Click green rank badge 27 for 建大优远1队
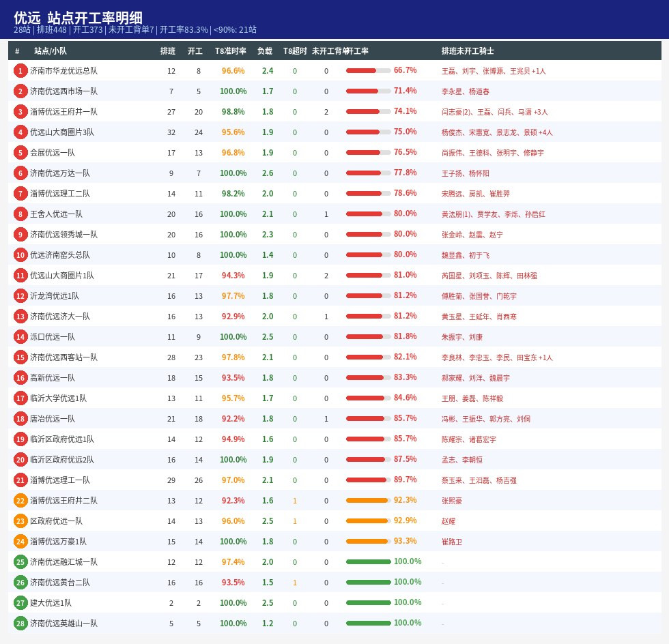 pos(20,603)
